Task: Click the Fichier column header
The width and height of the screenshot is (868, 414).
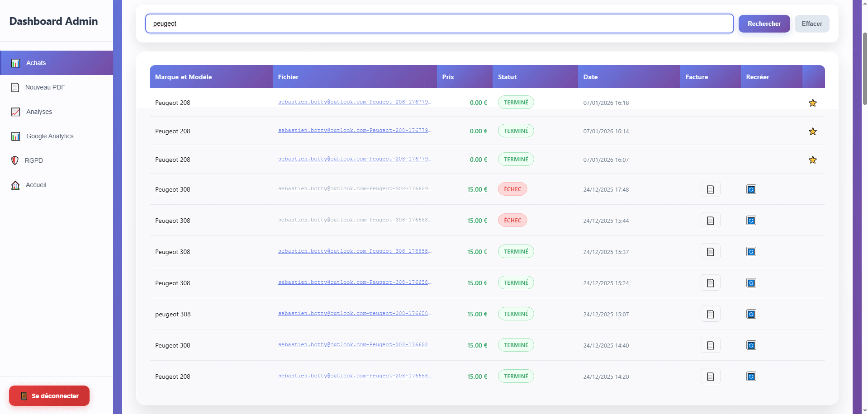Action: [355, 77]
